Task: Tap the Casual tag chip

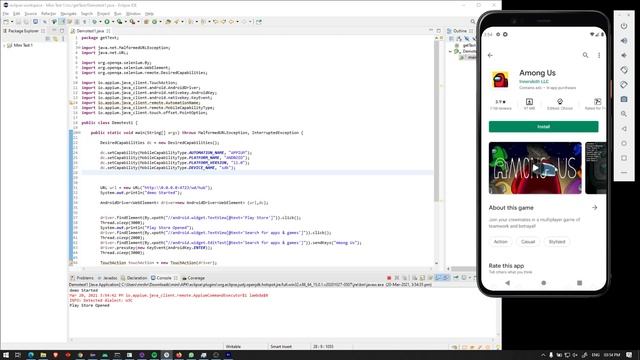Action: pyautogui.click(x=528, y=242)
